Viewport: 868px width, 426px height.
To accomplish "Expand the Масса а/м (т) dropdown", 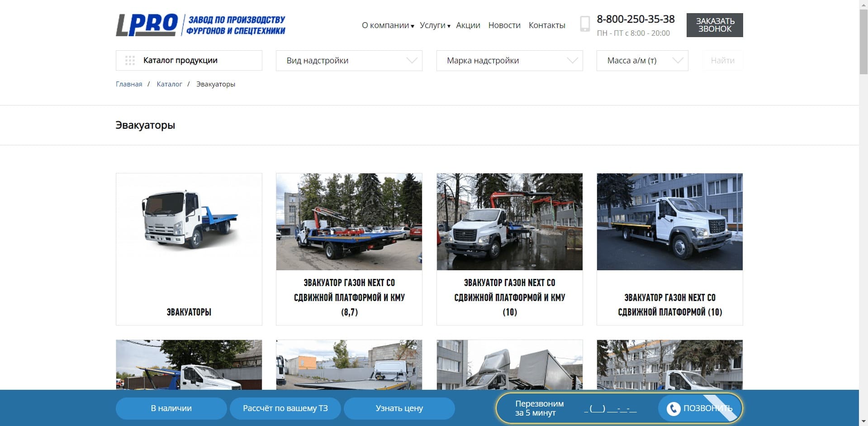I will tap(642, 61).
